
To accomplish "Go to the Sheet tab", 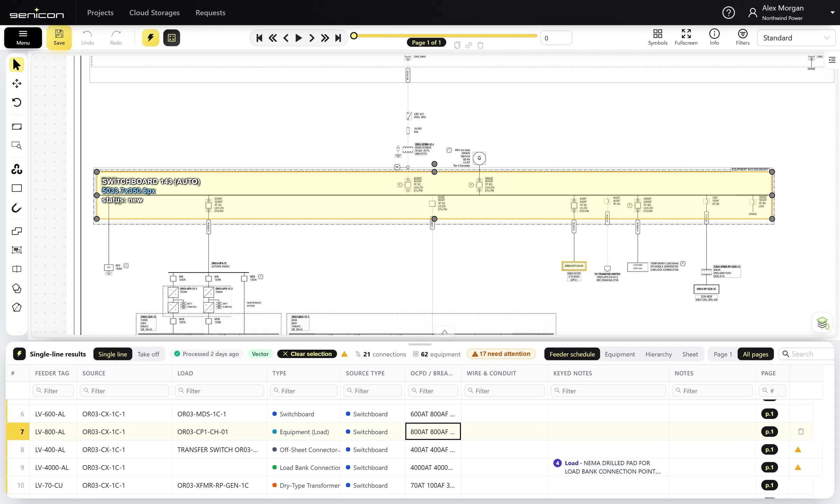I will pos(690,354).
